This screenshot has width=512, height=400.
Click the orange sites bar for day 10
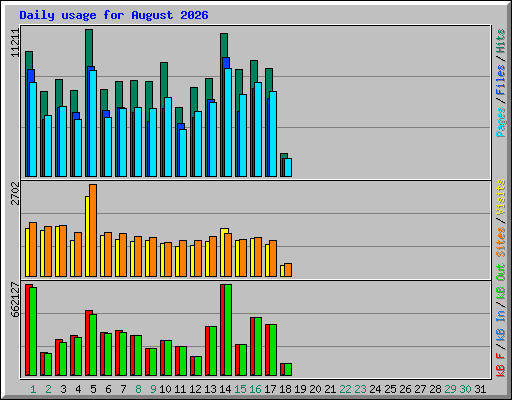[x=168, y=259]
